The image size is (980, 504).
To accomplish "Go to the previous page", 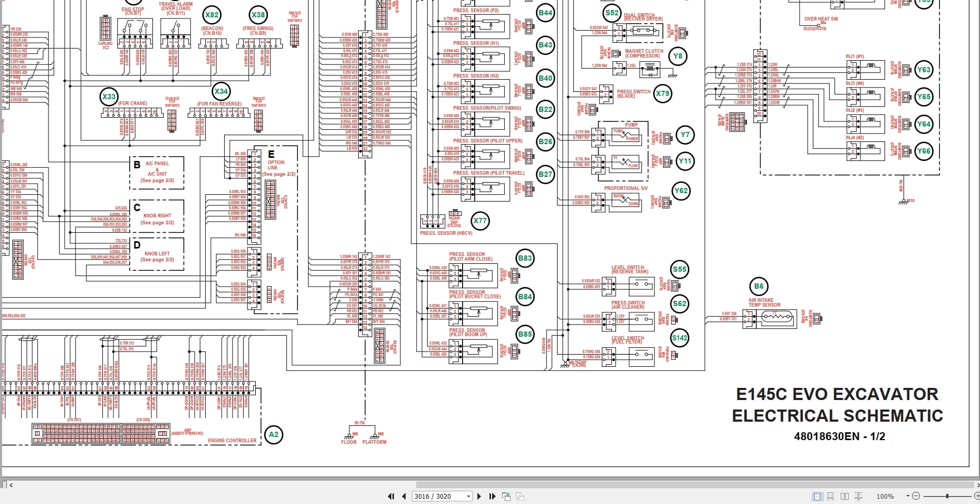I will [404, 496].
